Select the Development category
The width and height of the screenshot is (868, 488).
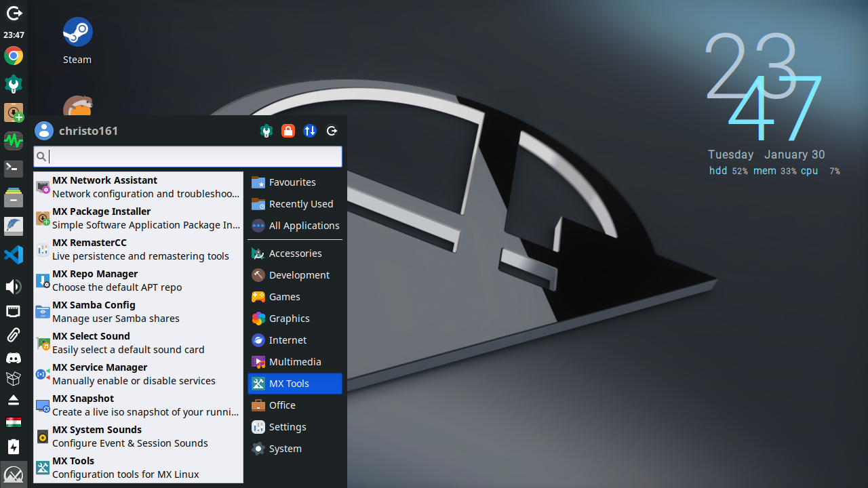tap(295, 275)
